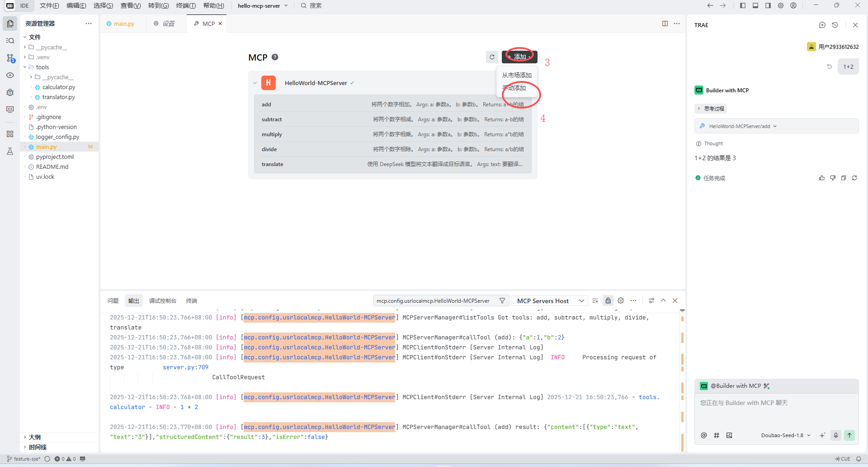
Task: Switch to the 调试控制台 panel tab
Action: coord(162,300)
